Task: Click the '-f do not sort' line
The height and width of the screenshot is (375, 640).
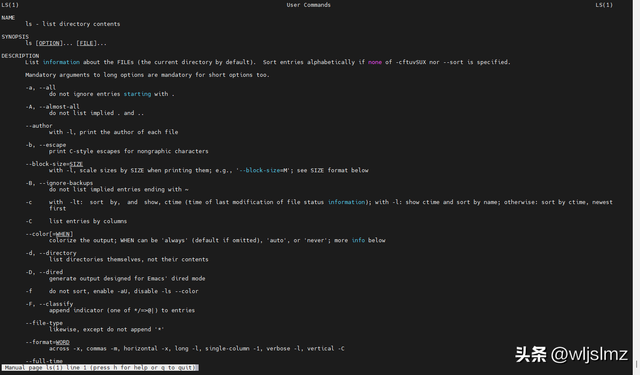Action: point(112,291)
